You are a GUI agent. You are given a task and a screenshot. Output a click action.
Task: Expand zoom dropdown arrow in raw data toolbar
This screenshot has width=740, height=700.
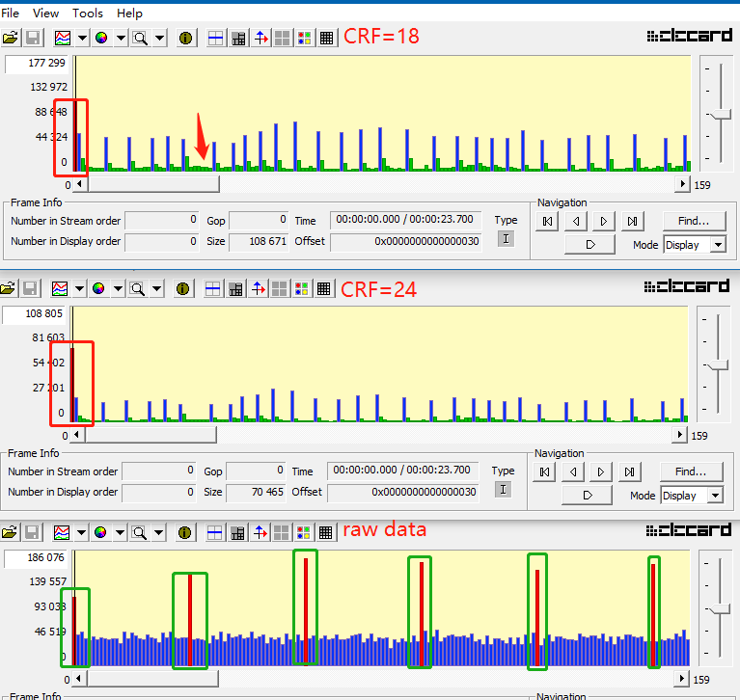pos(159,532)
